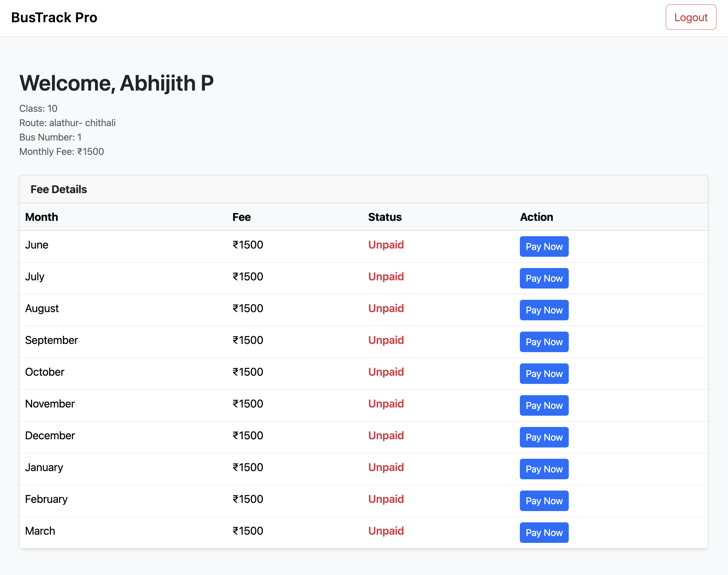728x575 pixels.
Task: Pay Now for June fee
Action: pos(544,246)
